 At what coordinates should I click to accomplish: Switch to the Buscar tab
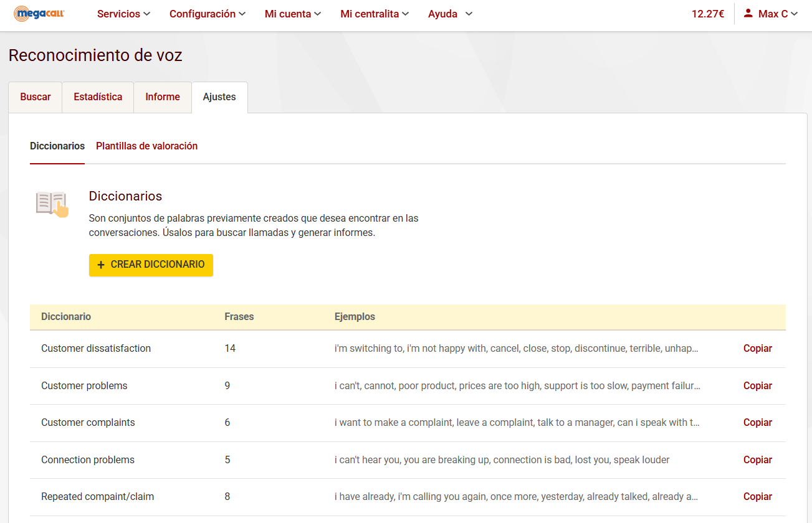(36, 97)
